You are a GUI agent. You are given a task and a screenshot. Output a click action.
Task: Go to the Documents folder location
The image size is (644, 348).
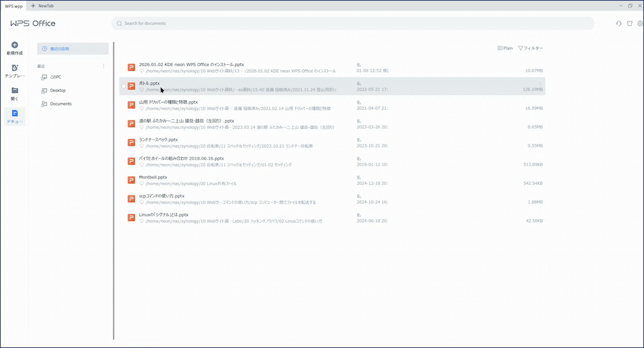pyautogui.click(x=60, y=104)
